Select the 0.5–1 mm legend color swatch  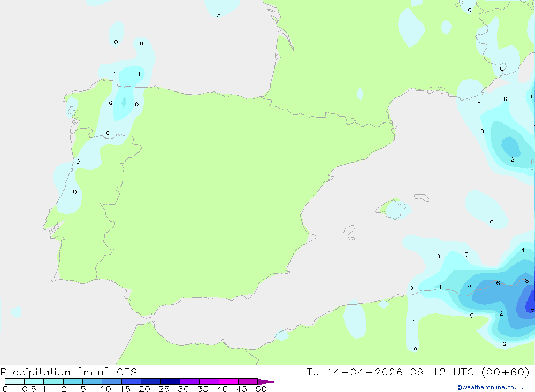(x=34, y=381)
